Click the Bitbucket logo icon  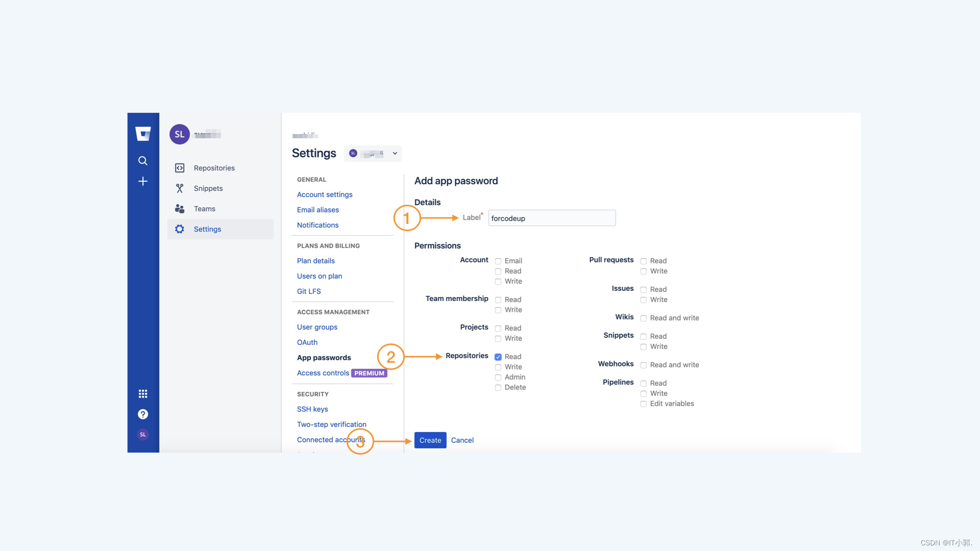point(143,134)
